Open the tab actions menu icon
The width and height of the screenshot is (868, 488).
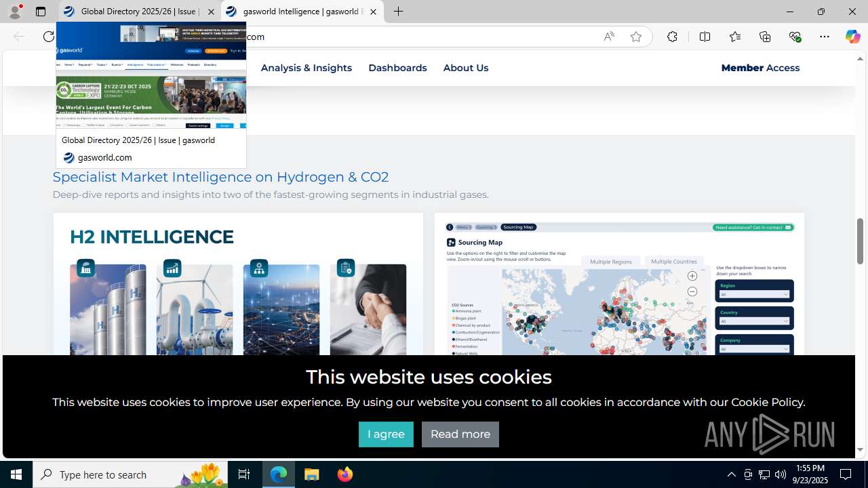(41, 12)
